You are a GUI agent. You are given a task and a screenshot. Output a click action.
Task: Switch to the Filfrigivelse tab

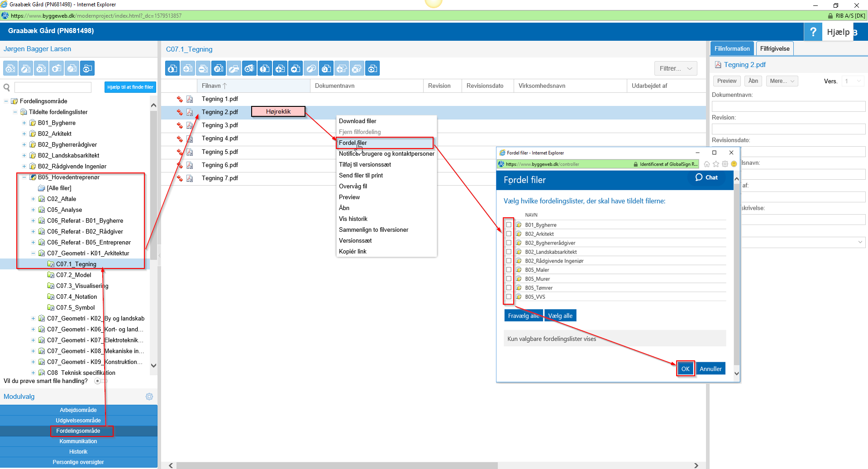(x=774, y=49)
